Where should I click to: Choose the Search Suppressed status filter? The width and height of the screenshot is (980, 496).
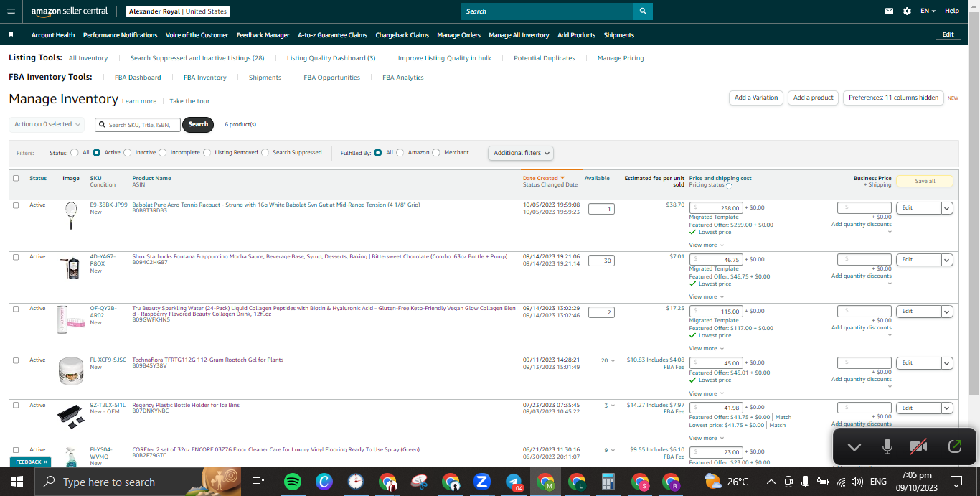click(265, 152)
